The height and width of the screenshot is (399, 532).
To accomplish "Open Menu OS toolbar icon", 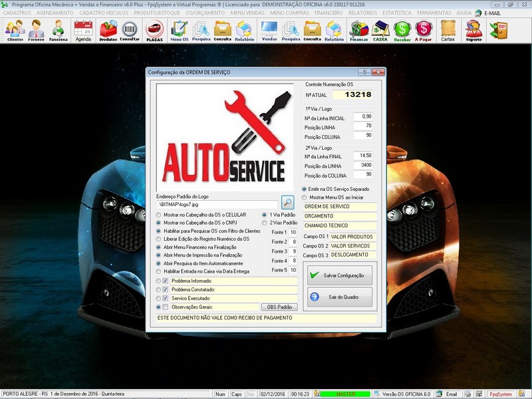I will (179, 31).
